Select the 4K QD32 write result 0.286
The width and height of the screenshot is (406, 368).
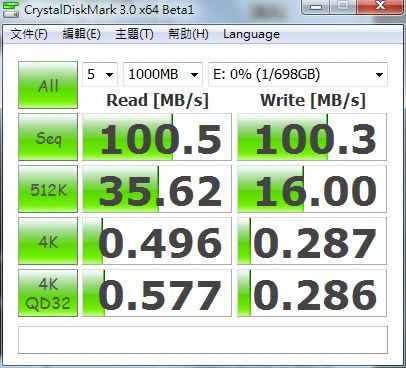tap(312, 293)
